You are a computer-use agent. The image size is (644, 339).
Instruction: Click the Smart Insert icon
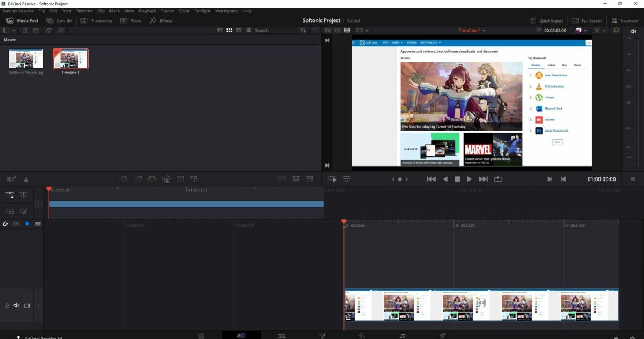(123, 179)
